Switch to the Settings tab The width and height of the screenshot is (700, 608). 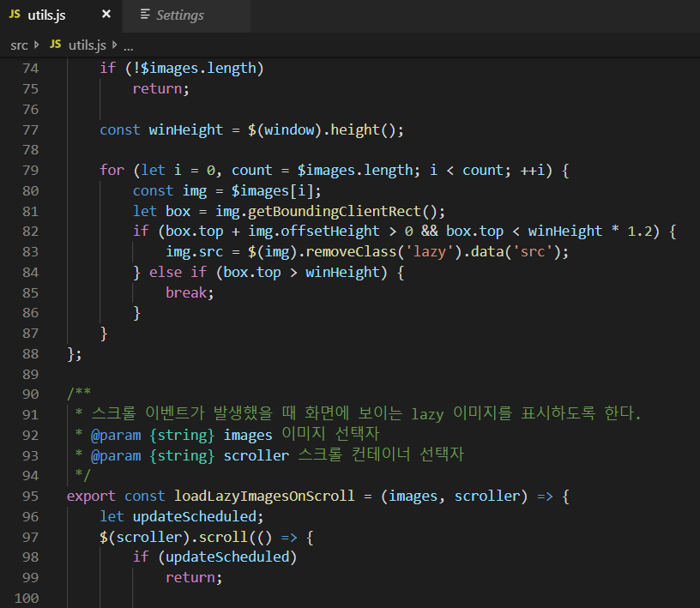tap(179, 15)
